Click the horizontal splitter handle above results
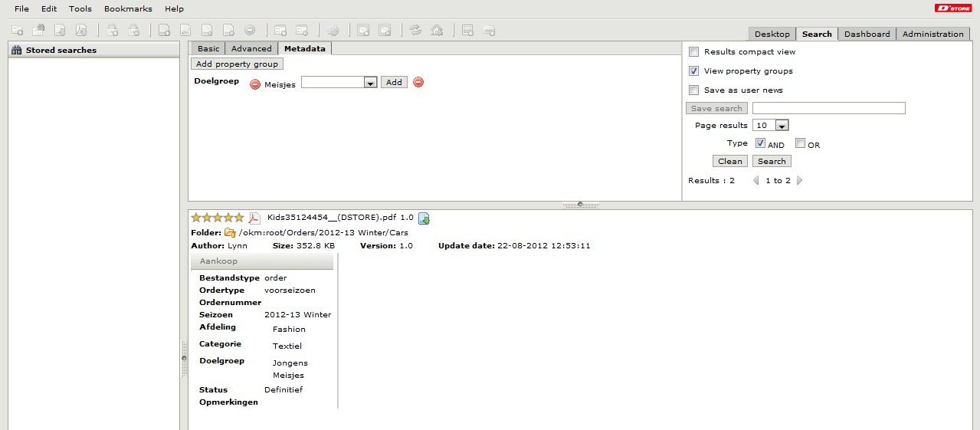The height and width of the screenshot is (430, 980). pyautogui.click(x=580, y=205)
